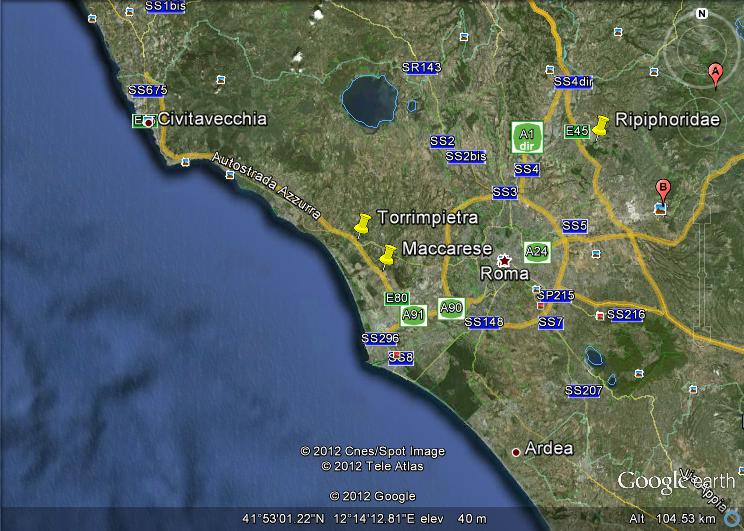
Task: Click the N on the compass ring
Action: 702,13
